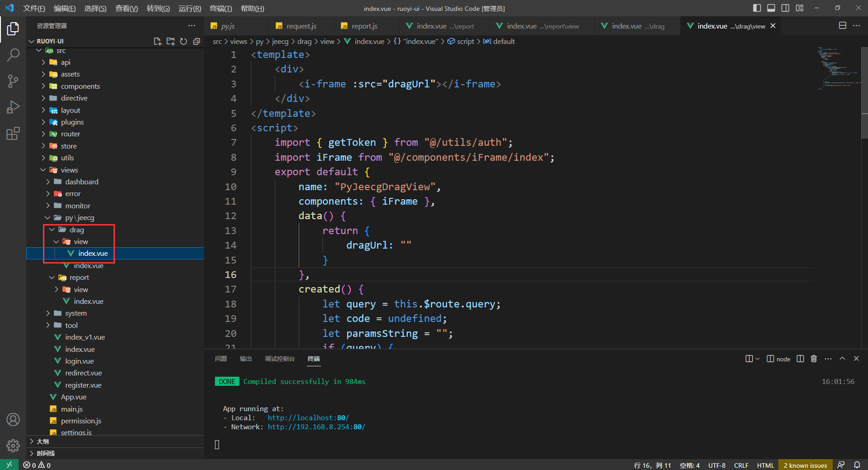Switch to the report.js tab
868x470 pixels.
364,26
